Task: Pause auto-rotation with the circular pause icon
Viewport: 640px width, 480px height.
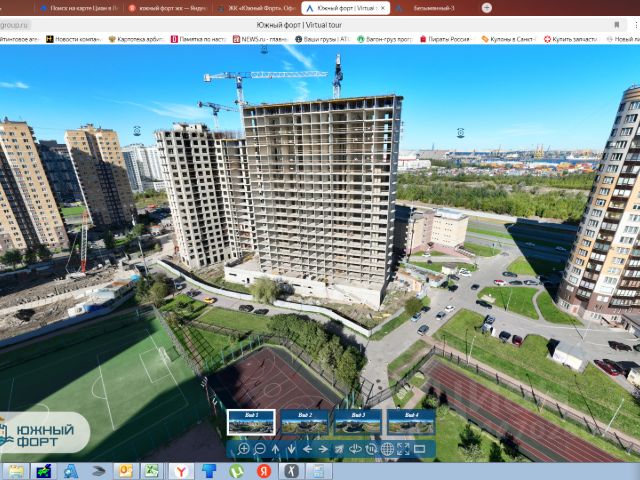Action: click(371, 449)
